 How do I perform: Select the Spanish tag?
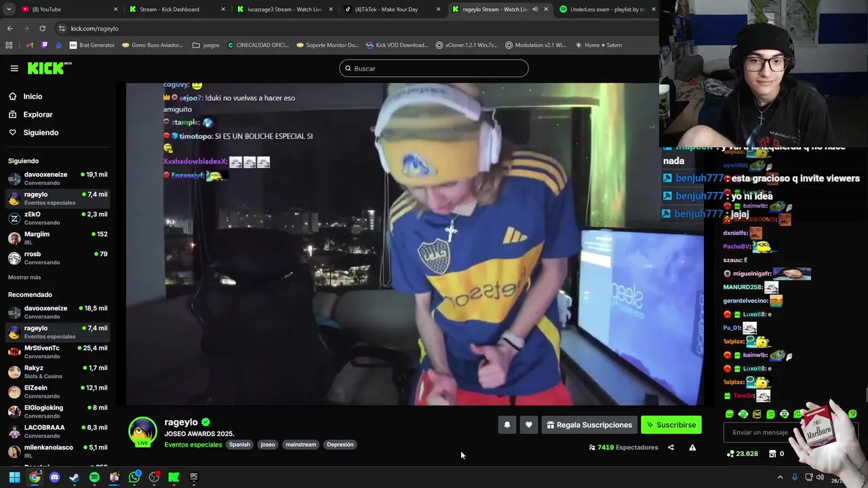click(x=239, y=445)
